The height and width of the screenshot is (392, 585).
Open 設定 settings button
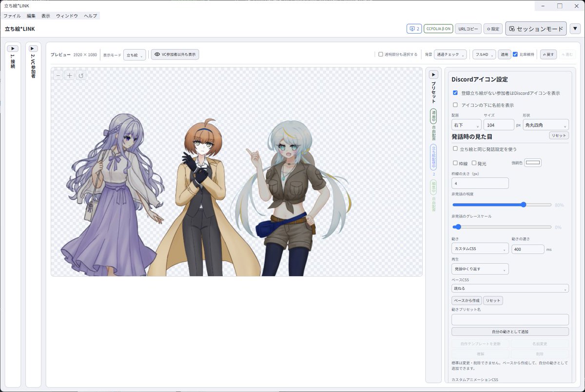(493, 29)
